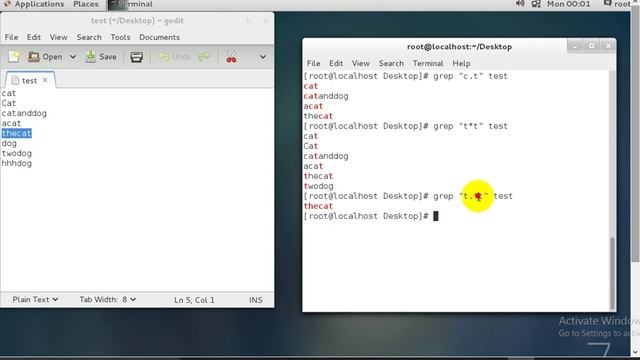This screenshot has width=640, height=360.
Task: Click the 'dog' line in gedit
Action: (x=9, y=143)
